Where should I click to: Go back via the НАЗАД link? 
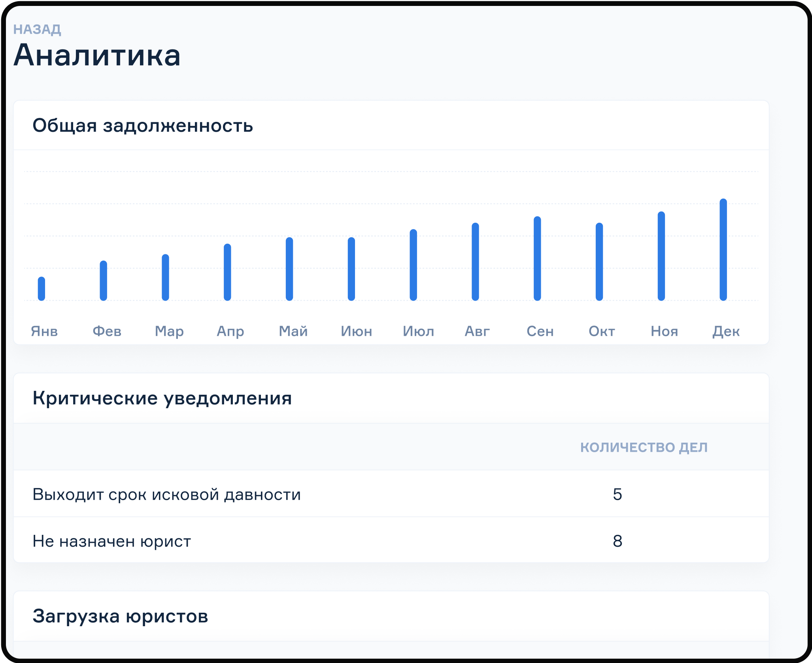coord(37,29)
